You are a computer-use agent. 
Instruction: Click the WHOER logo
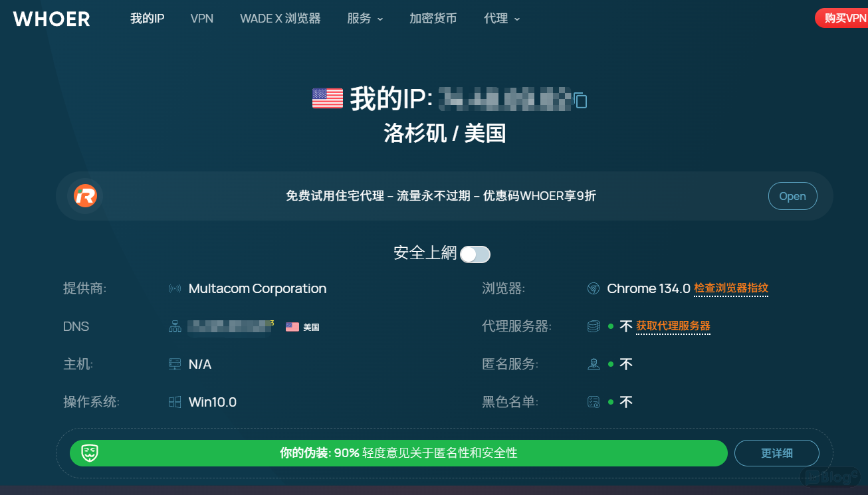pos(52,19)
